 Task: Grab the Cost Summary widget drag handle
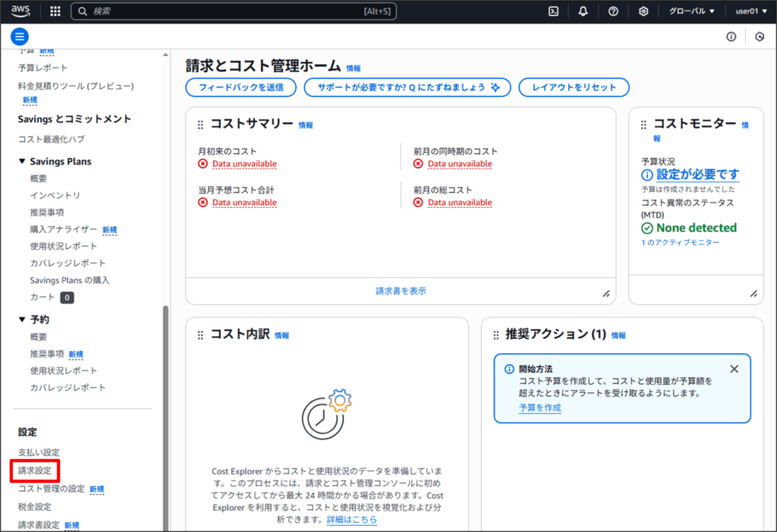(x=200, y=125)
